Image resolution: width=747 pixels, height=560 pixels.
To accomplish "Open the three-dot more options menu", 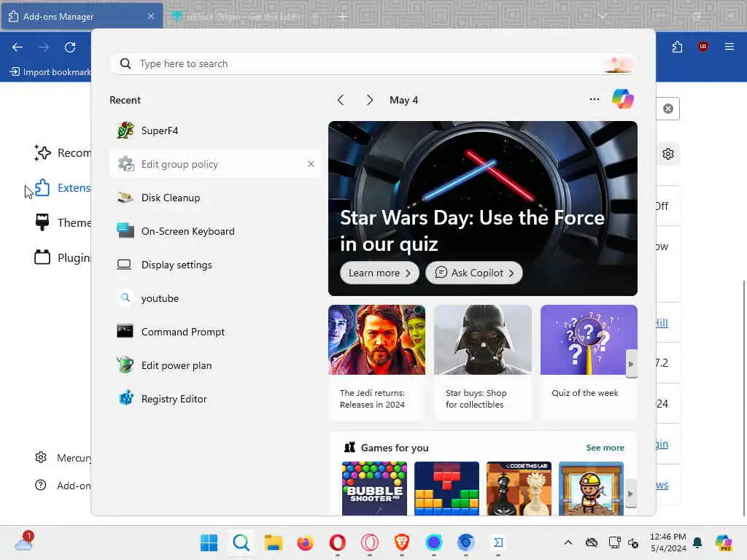I will coord(594,99).
